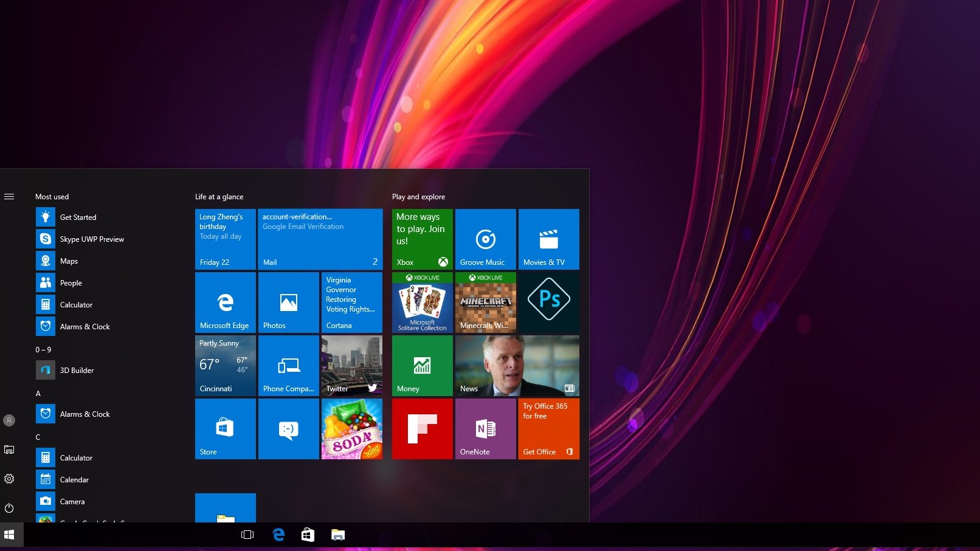This screenshot has height=551, width=980.
Task: Launch Edge from the taskbar
Action: click(278, 535)
